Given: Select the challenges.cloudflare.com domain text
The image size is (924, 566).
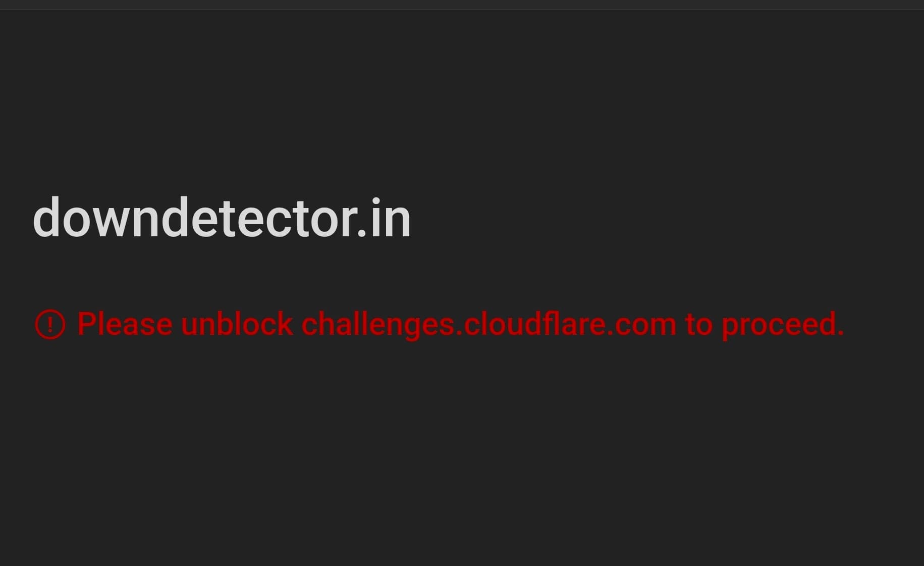Looking at the screenshot, I should (x=488, y=324).
